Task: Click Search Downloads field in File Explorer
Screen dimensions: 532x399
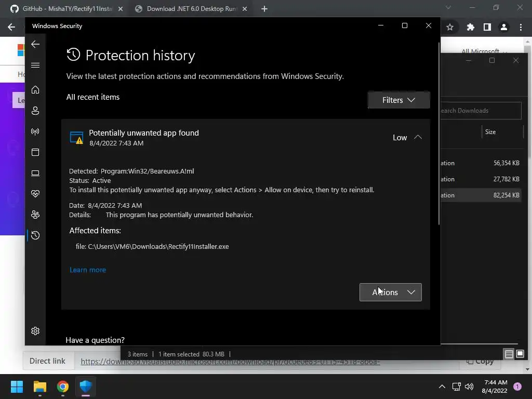Action: 481,111
